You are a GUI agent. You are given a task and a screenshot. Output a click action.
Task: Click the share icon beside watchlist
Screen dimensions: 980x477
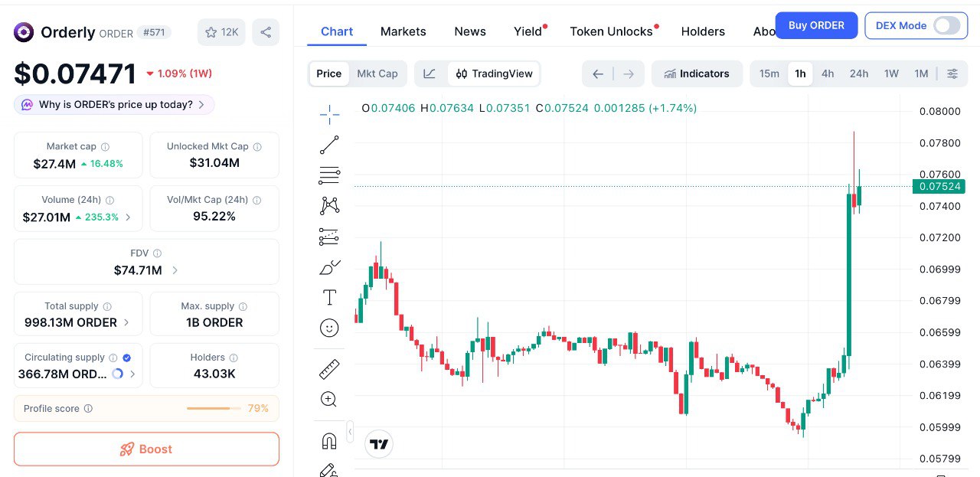[266, 32]
